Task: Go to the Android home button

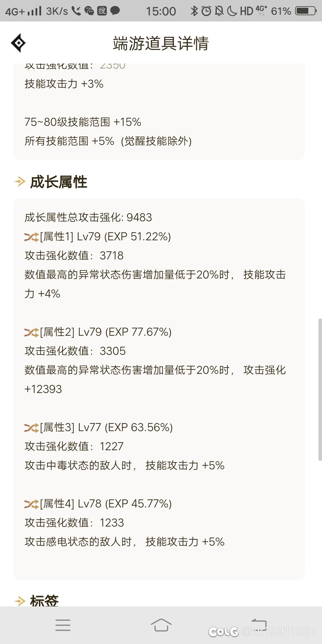Action: pyautogui.click(x=161, y=625)
